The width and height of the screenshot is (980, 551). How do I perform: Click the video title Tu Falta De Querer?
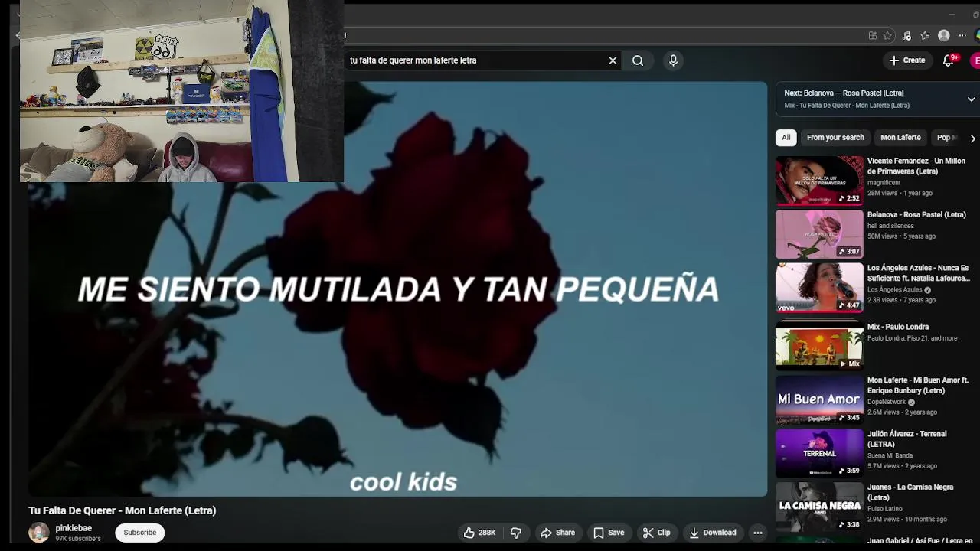[x=122, y=510]
